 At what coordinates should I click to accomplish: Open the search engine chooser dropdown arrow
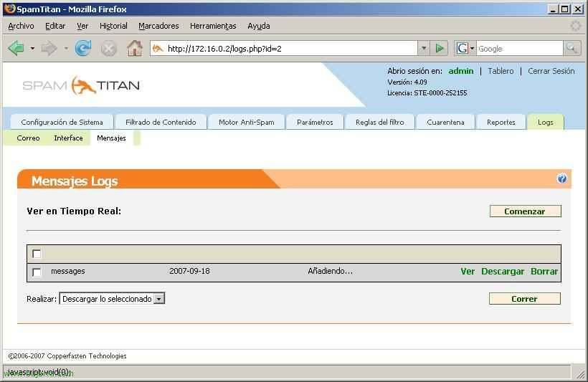click(x=472, y=48)
